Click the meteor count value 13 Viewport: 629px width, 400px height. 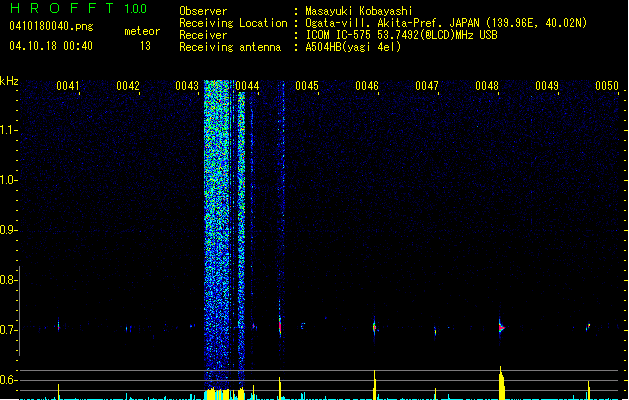[145, 46]
